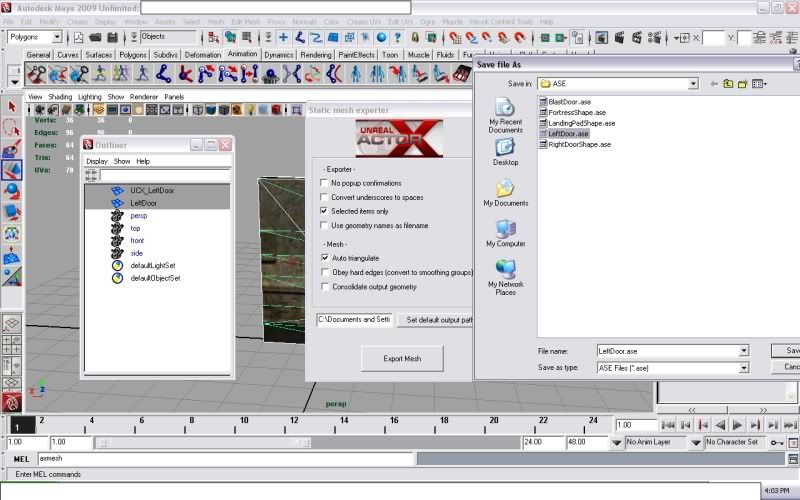The height and width of the screenshot is (500, 800).
Task: Open the Polygons menu set dropdown
Action: 57,37
